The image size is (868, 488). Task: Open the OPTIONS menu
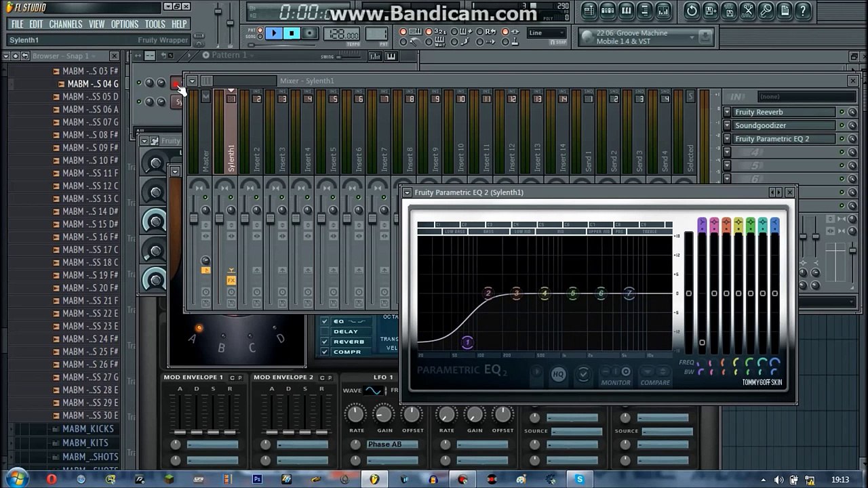[x=125, y=24]
